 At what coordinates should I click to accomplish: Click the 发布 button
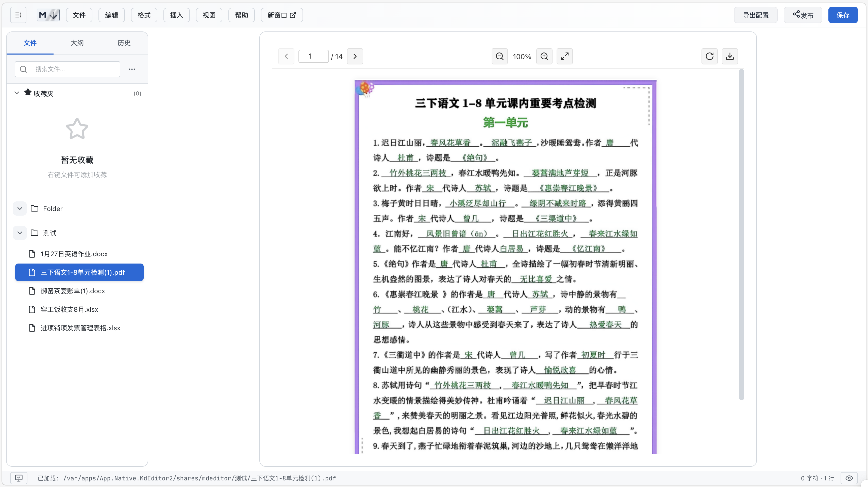803,15
